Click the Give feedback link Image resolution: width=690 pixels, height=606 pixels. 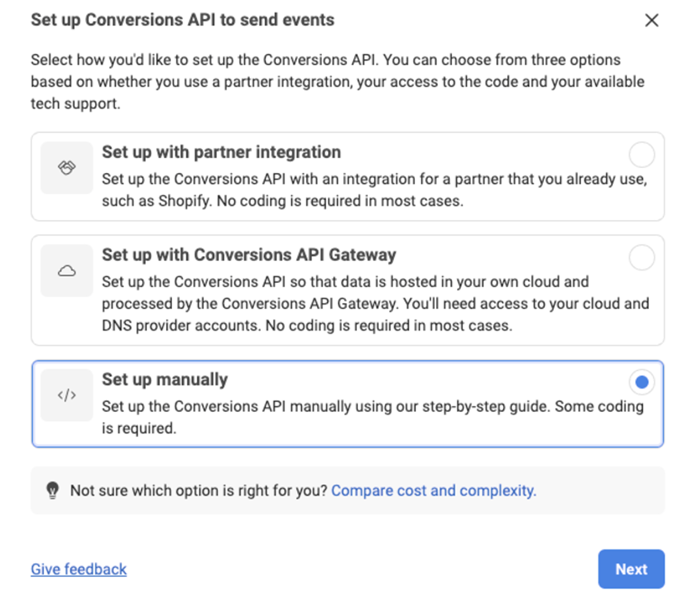(79, 569)
